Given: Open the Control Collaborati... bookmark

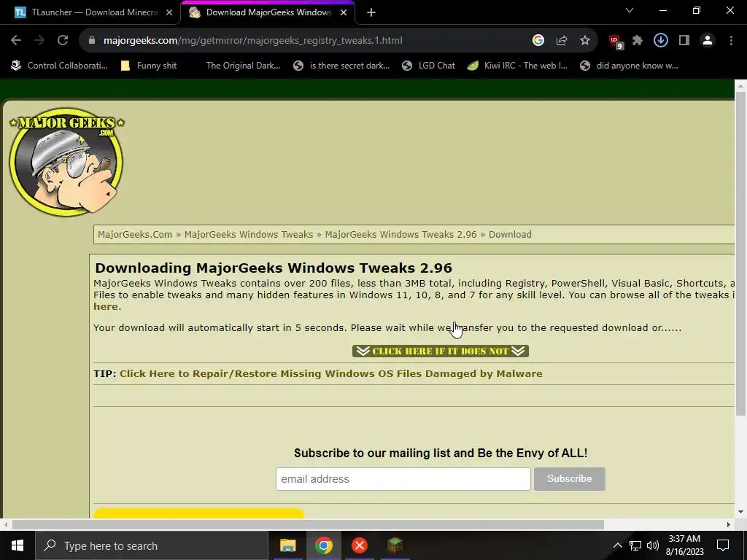Looking at the screenshot, I should (60, 66).
